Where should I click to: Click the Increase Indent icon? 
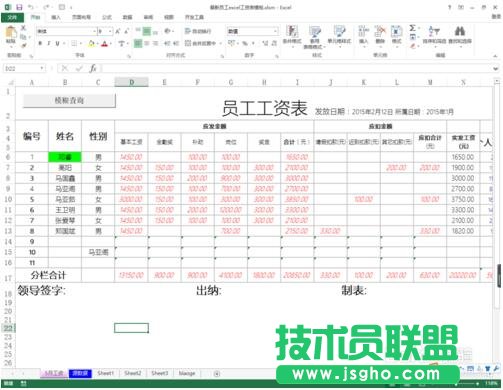(176, 43)
